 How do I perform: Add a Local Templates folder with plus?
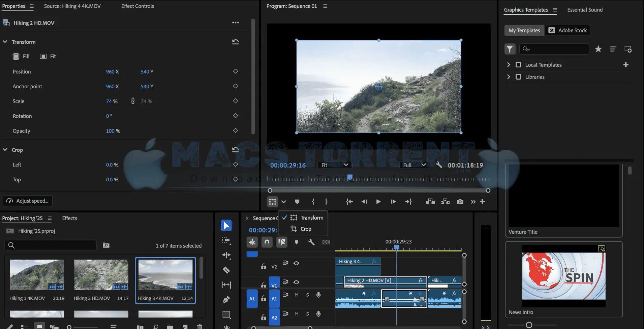point(626,65)
